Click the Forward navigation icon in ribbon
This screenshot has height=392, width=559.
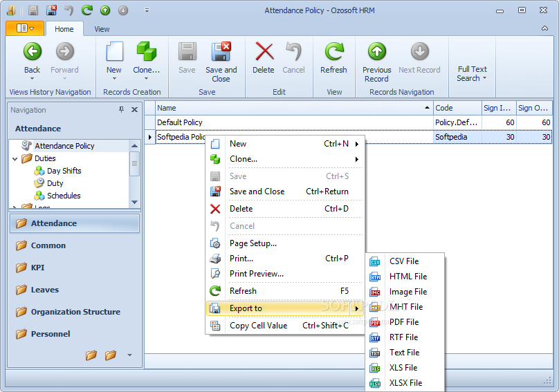click(x=65, y=52)
